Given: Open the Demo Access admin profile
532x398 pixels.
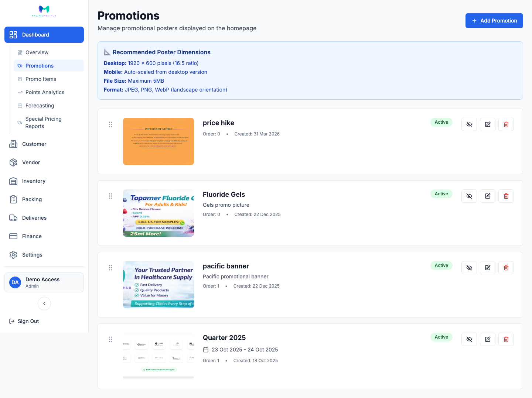Looking at the screenshot, I should click(44, 282).
